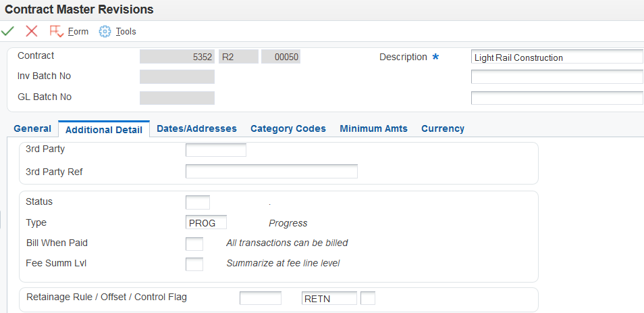Click the third description line field
The width and height of the screenshot is (644, 313).
click(558, 97)
